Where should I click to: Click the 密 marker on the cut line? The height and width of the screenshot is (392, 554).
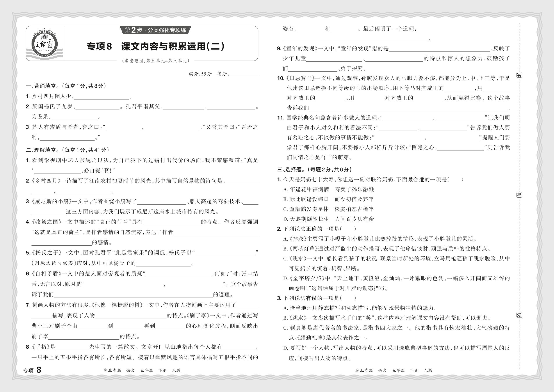click(x=519, y=74)
